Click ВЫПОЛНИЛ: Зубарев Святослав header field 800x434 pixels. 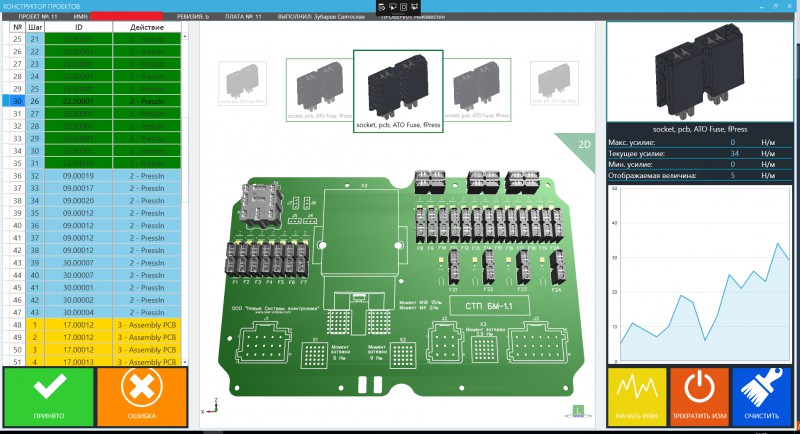click(321, 16)
